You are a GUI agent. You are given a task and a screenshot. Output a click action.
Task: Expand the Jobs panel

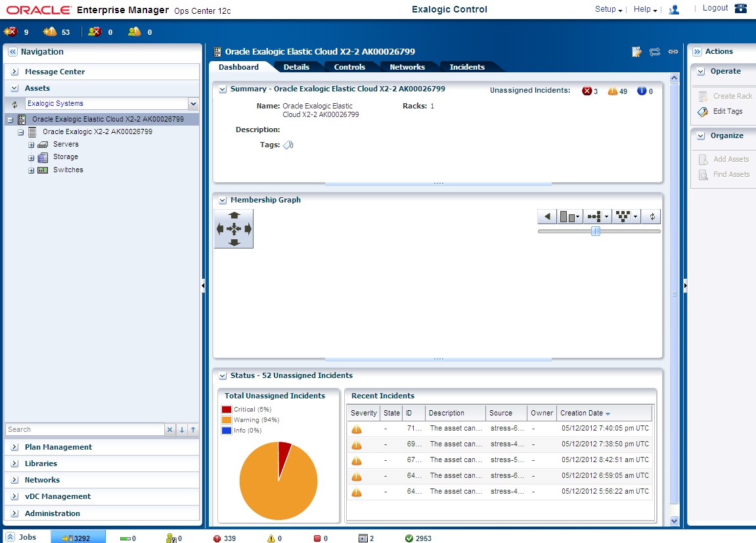tap(10, 537)
